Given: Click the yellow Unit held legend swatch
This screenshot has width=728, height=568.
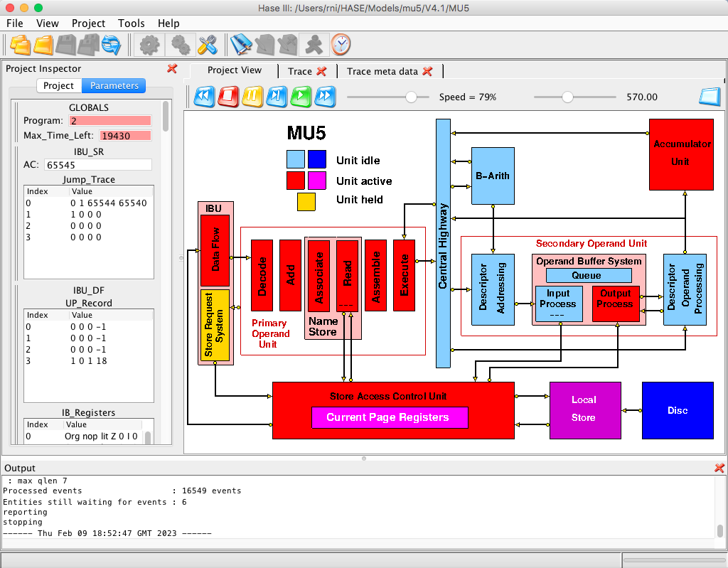Looking at the screenshot, I should tap(306, 202).
